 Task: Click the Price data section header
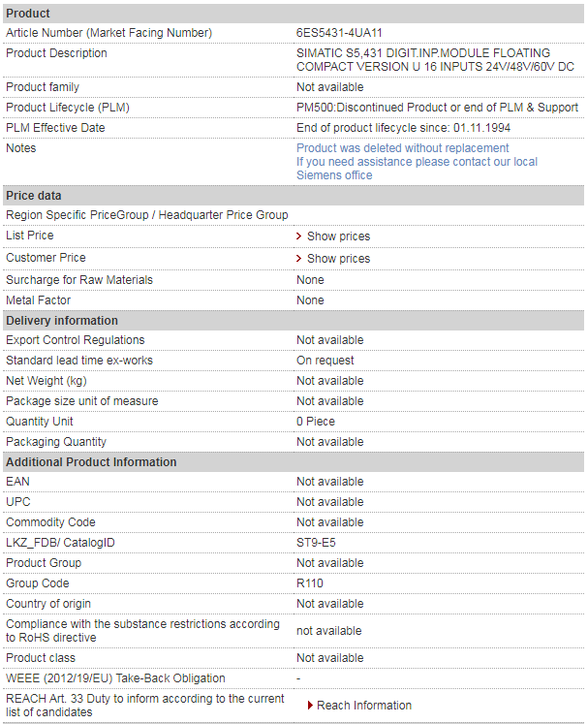coord(294,196)
